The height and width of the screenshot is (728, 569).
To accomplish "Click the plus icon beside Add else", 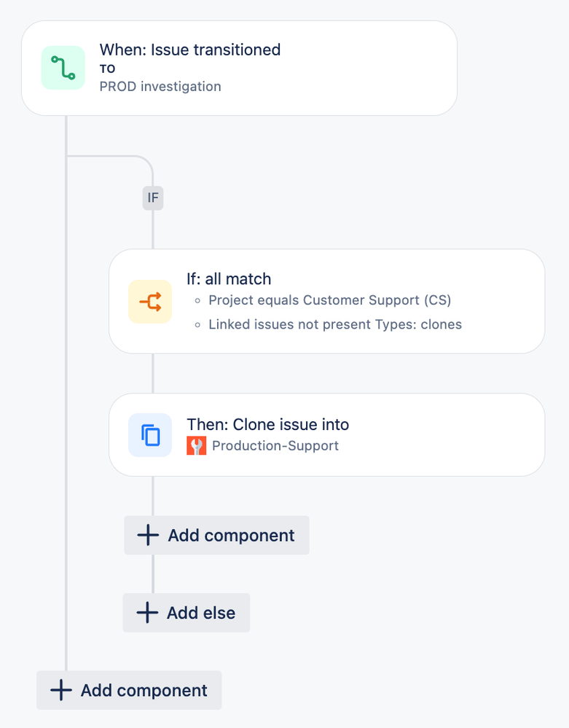I will [x=147, y=612].
